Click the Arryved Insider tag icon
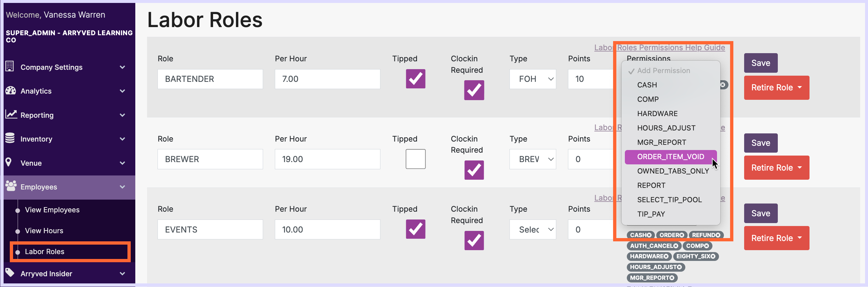The height and width of the screenshot is (287, 868). click(10, 273)
